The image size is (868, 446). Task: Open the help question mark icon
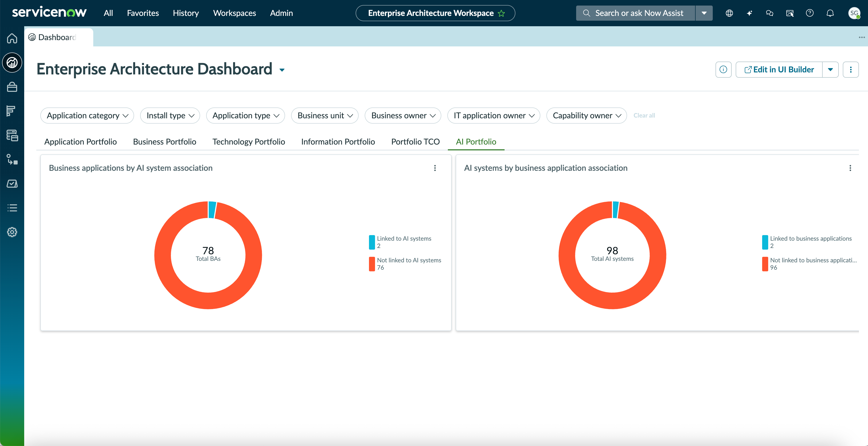point(810,13)
